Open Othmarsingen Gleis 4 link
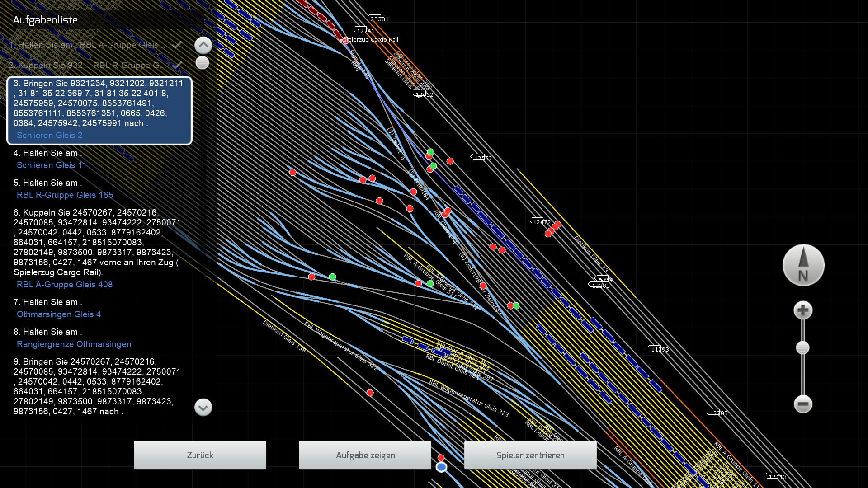 pos(59,314)
